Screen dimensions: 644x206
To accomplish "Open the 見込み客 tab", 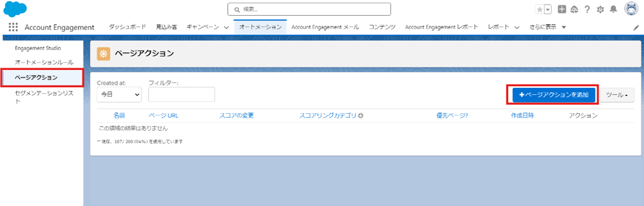I will click(166, 27).
